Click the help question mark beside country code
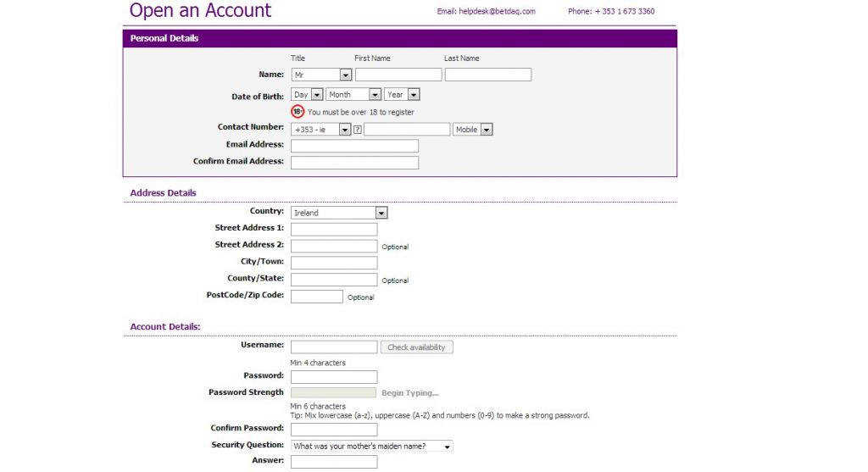The width and height of the screenshot is (868, 472). [358, 130]
